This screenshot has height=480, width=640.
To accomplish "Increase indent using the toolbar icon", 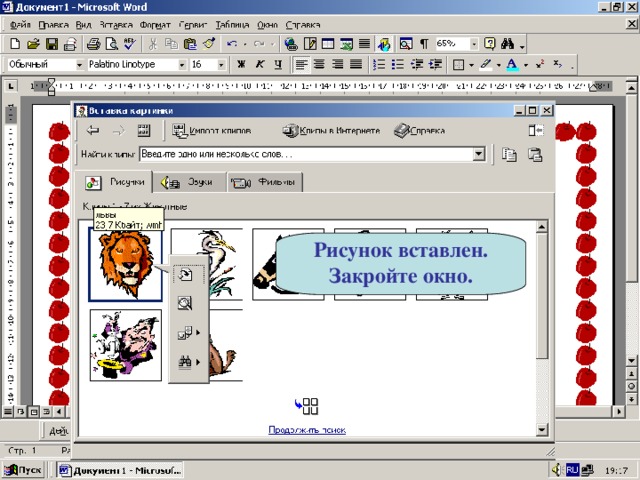I will 436,64.
